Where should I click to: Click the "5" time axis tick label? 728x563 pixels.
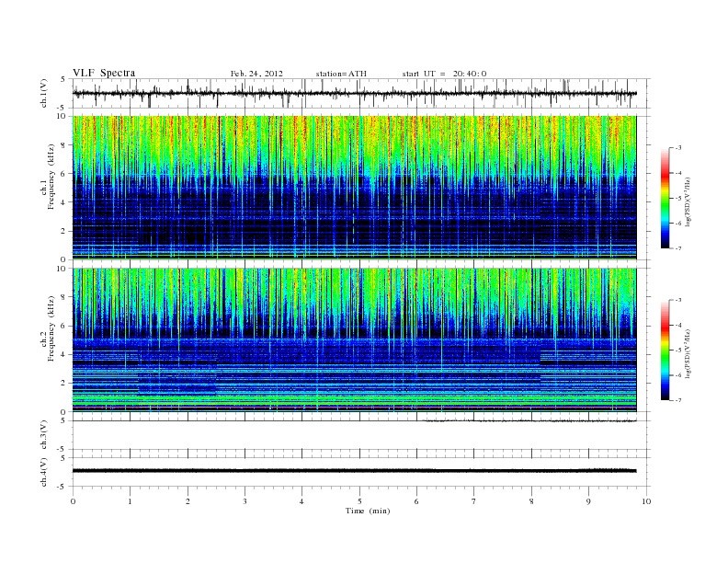click(359, 501)
